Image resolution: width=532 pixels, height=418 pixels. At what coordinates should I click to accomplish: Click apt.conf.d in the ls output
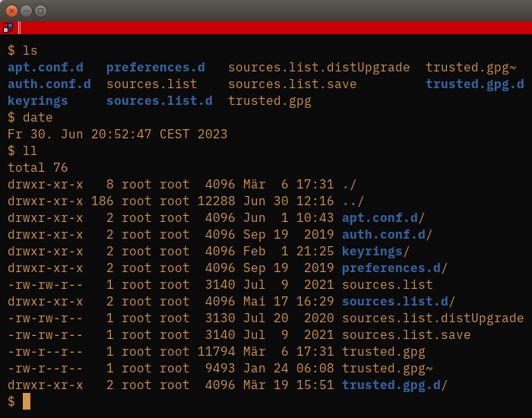click(46, 67)
